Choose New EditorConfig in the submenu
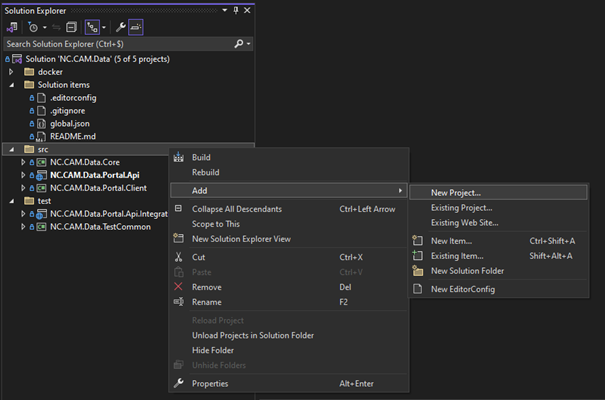The width and height of the screenshot is (605, 400). [462, 290]
